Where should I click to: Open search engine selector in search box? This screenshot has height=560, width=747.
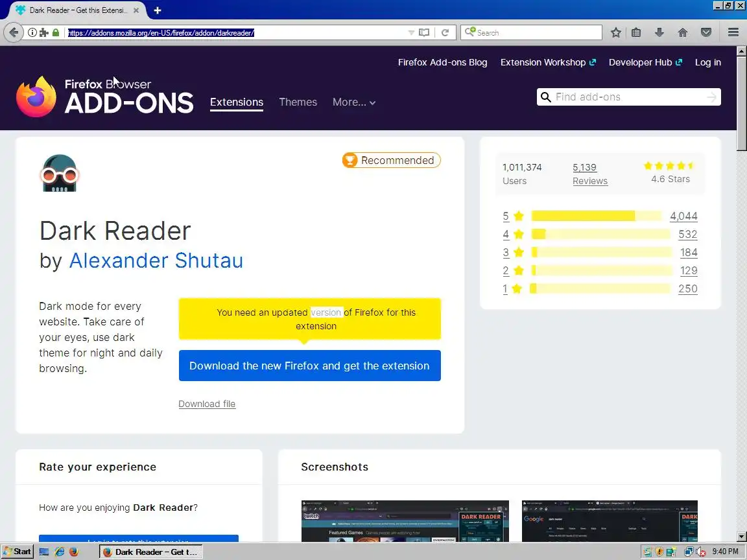pyautogui.click(x=470, y=32)
